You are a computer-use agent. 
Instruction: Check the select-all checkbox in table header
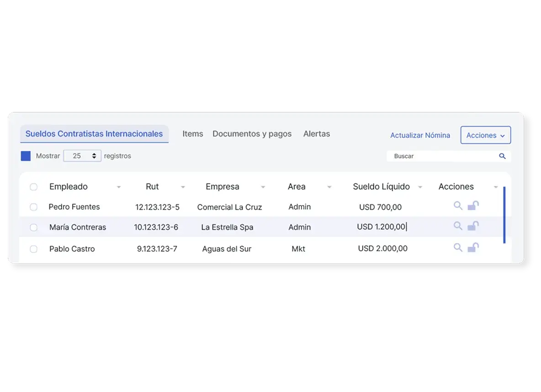[x=33, y=186]
